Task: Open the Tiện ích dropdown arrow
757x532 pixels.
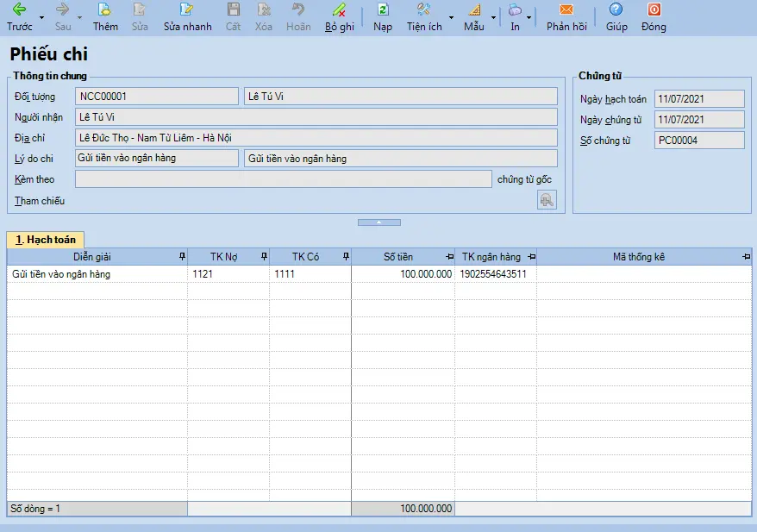Action: 452,18
